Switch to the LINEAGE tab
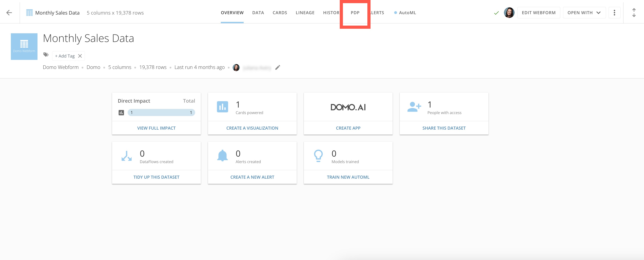The image size is (644, 260). click(x=305, y=12)
